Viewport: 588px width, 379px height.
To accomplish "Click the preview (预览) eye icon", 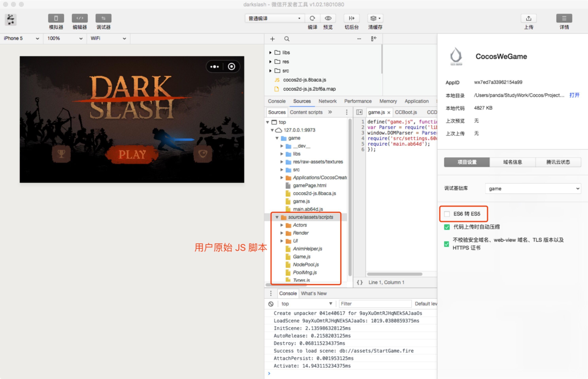I will (328, 18).
